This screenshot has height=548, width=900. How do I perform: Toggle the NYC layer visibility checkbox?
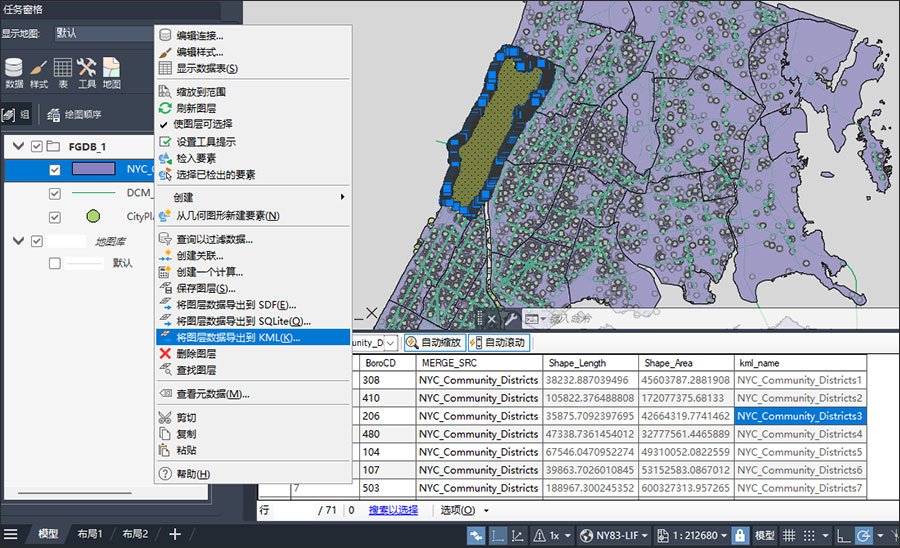pos(55,170)
